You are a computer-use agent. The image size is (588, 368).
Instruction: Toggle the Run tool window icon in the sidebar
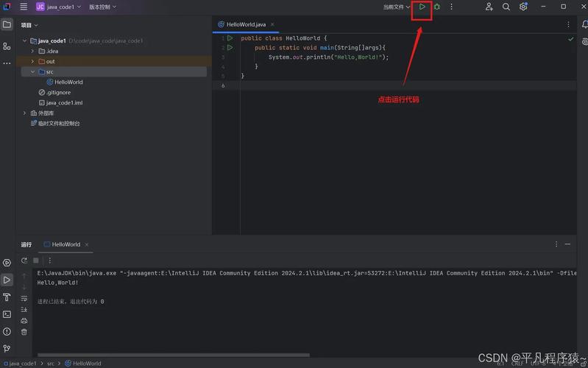click(7, 280)
